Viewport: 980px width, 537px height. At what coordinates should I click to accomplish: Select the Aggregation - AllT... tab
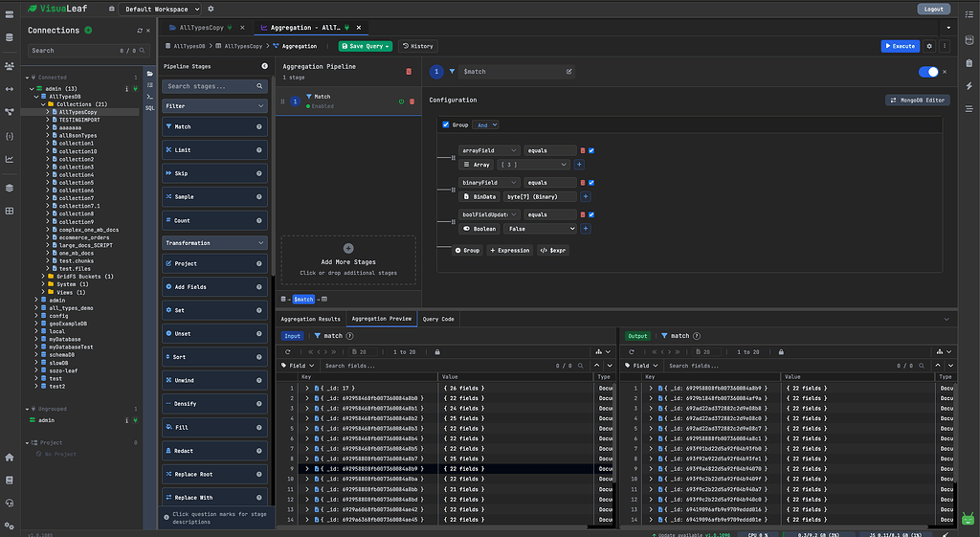click(x=305, y=28)
